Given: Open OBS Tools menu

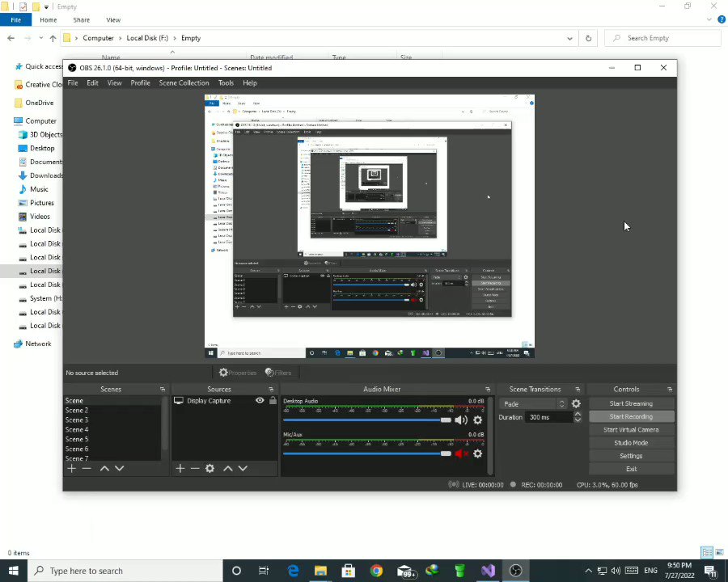Looking at the screenshot, I should pyautogui.click(x=226, y=82).
